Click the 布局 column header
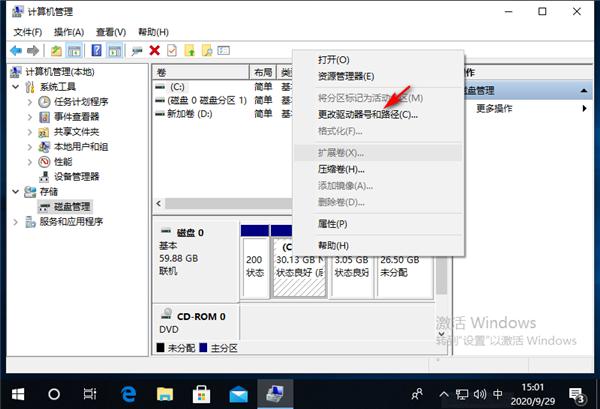 tap(263, 72)
